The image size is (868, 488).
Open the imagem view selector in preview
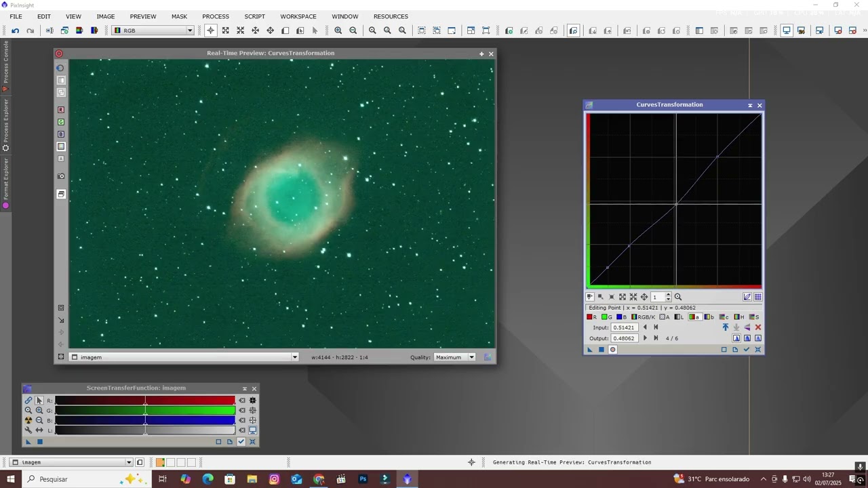(184, 357)
